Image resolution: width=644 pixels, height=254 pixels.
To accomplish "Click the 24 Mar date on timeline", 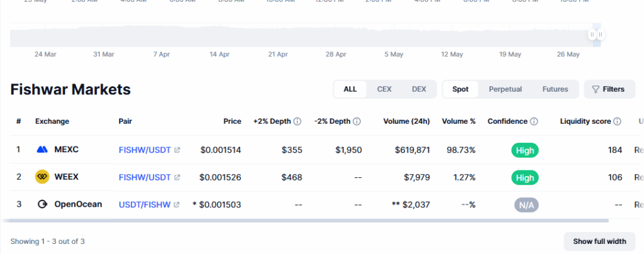I will coord(45,54).
